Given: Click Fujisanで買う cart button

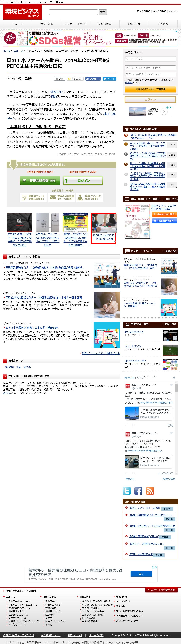Looking at the screenshot, I should (x=164, y=221).
